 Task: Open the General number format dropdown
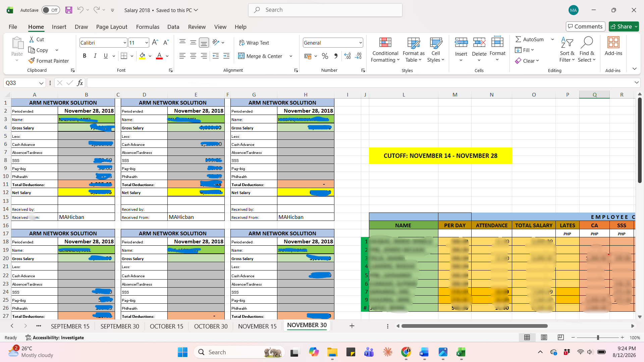tap(361, 43)
